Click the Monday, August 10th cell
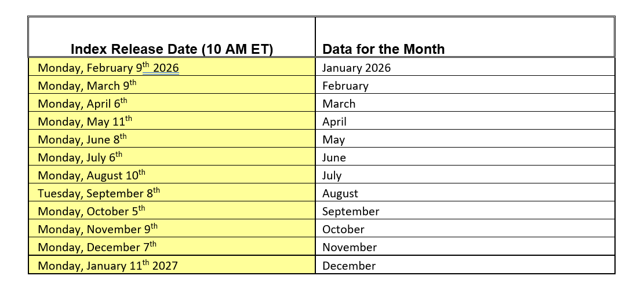The image size is (644, 283). click(x=172, y=175)
